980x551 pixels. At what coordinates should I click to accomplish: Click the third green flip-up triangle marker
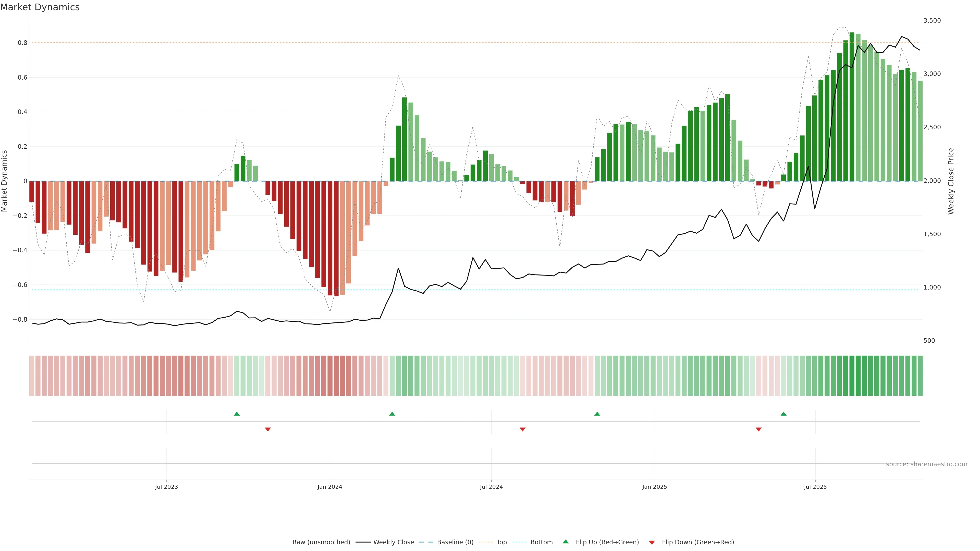point(597,414)
